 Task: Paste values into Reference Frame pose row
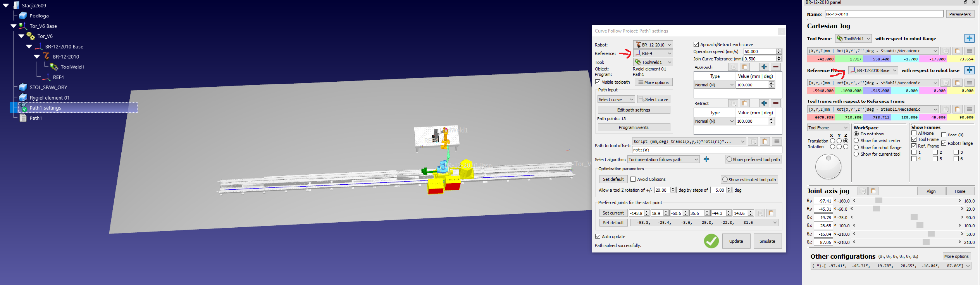click(957, 83)
